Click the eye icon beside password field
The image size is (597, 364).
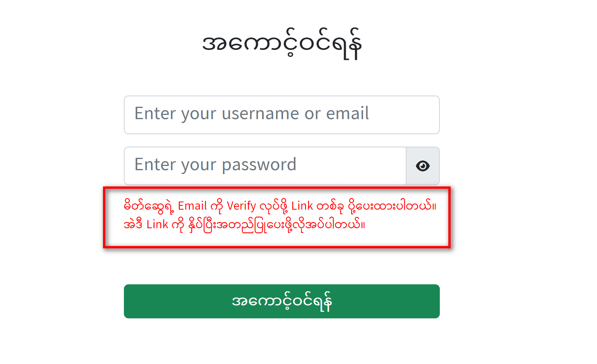(x=422, y=166)
